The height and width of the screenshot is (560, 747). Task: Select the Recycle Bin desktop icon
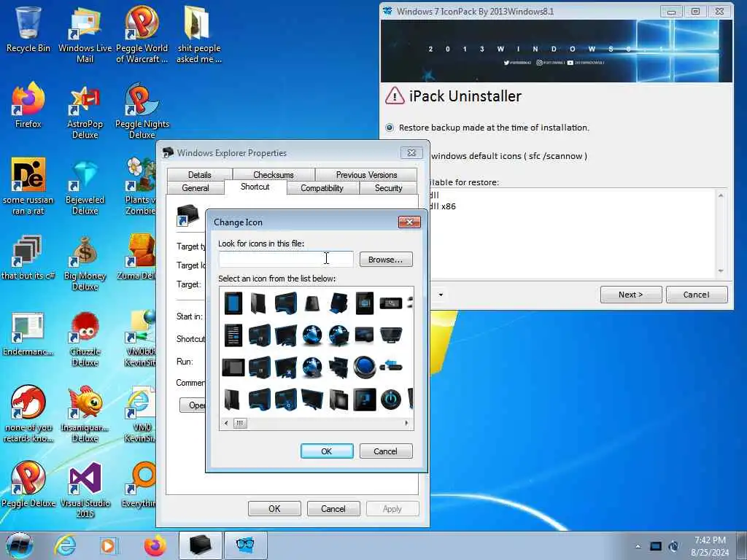pyautogui.click(x=28, y=29)
